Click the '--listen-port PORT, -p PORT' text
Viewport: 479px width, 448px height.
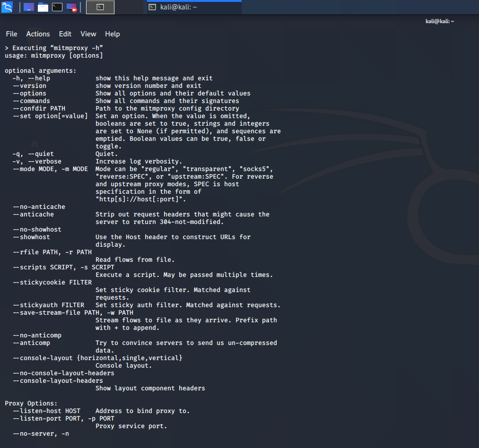tap(63, 419)
